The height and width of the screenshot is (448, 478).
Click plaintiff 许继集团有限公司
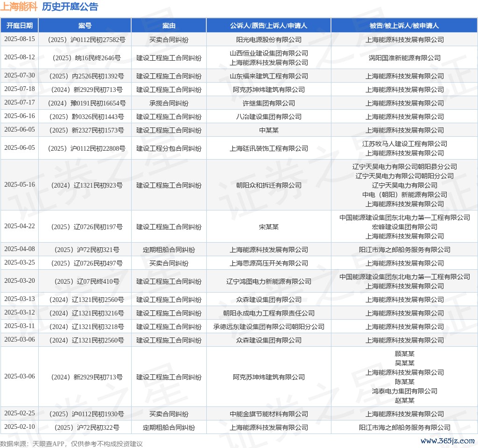click(269, 103)
